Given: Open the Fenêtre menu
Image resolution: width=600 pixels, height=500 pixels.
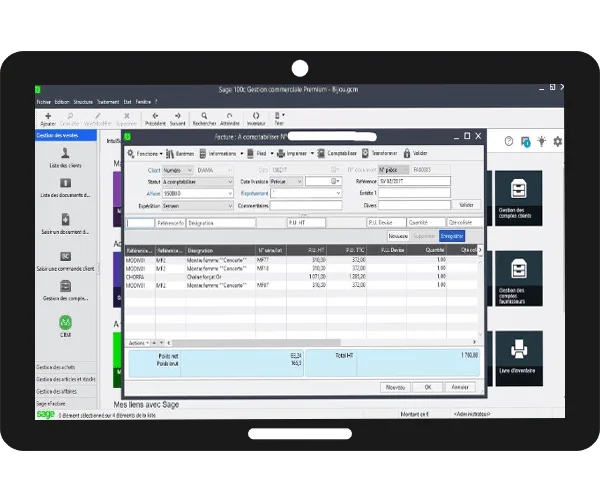Looking at the screenshot, I should (x=143, y=102).
